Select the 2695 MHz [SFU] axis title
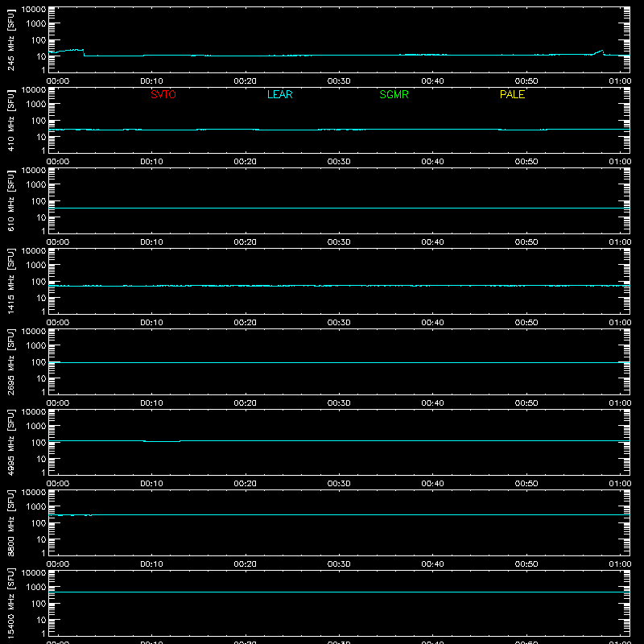The height and width of the screenshot is (644, 644). coord(10,361)
